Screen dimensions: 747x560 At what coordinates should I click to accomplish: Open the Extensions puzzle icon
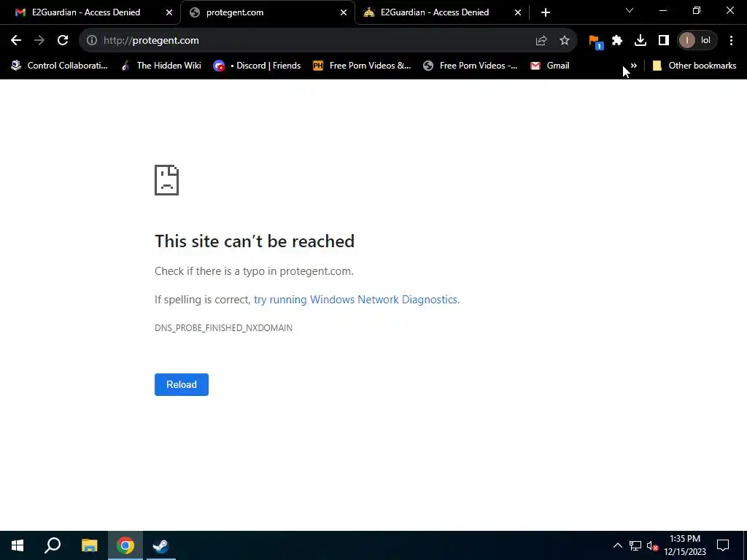(x=617, y=41)
